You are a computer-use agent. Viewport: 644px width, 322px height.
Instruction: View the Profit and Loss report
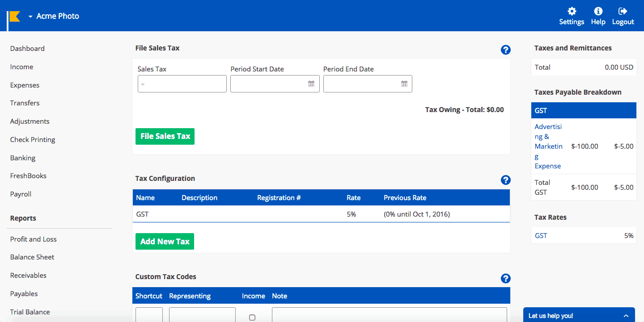click(34, 239)
